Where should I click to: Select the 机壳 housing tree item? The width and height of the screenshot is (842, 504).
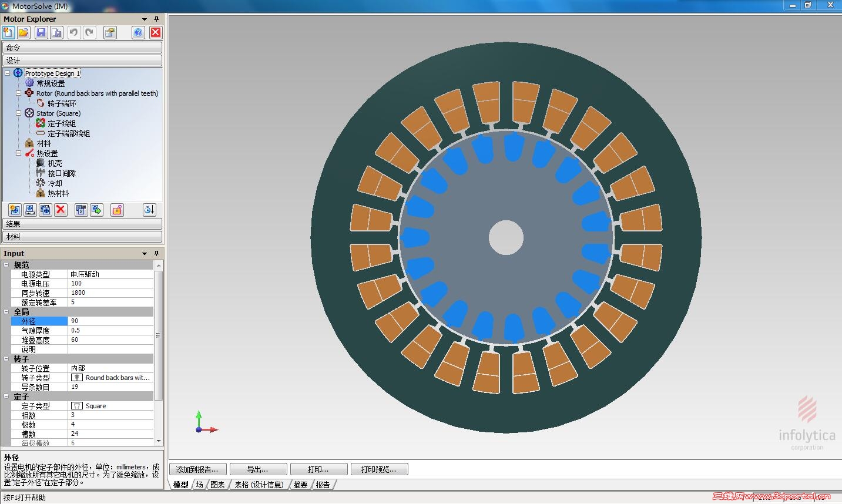coord(55,163)
